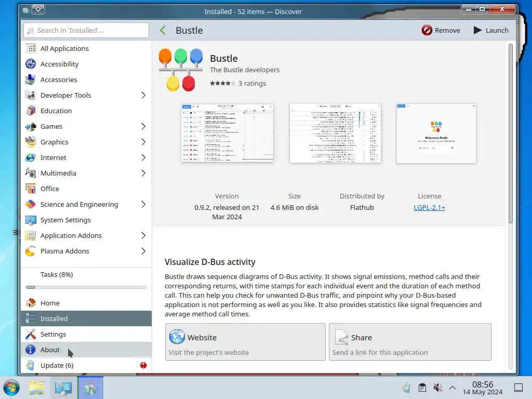Viewport: 532px width, 399px height.
Task: Click the Games category icon
Action: 31,127
